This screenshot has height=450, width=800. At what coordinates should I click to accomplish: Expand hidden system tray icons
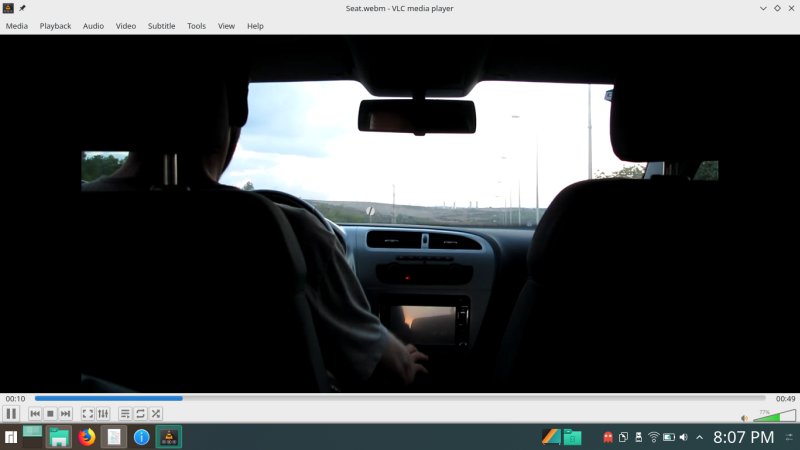699,437
